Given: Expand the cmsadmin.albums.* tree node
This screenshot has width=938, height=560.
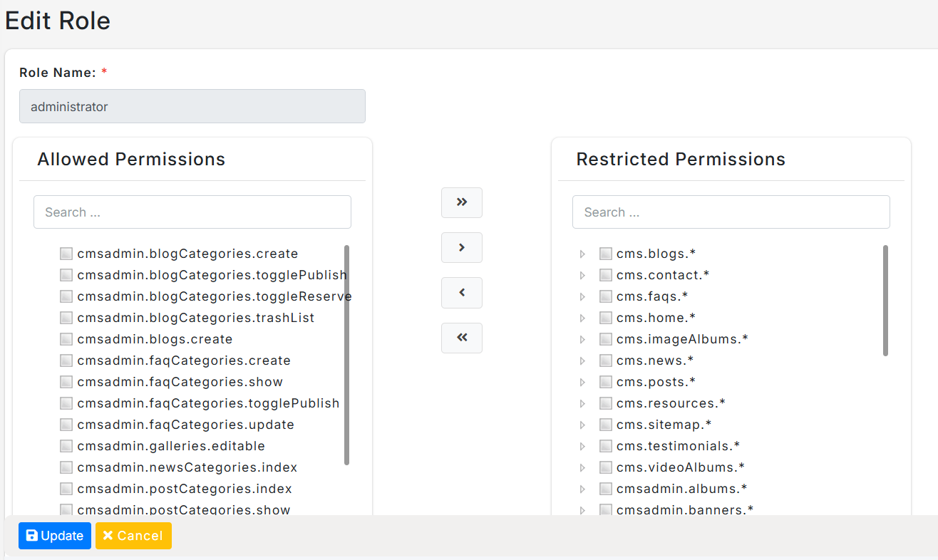Looking at the screenshot, I should click(582, 489).
